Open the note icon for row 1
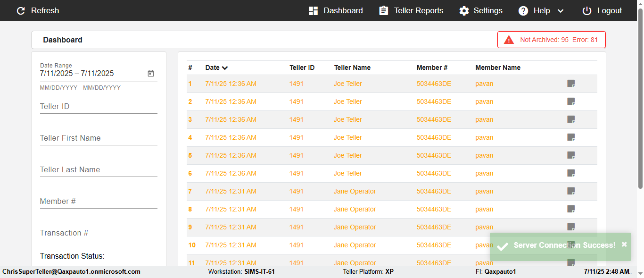This screenshot has width=644, height=278. 571,84
